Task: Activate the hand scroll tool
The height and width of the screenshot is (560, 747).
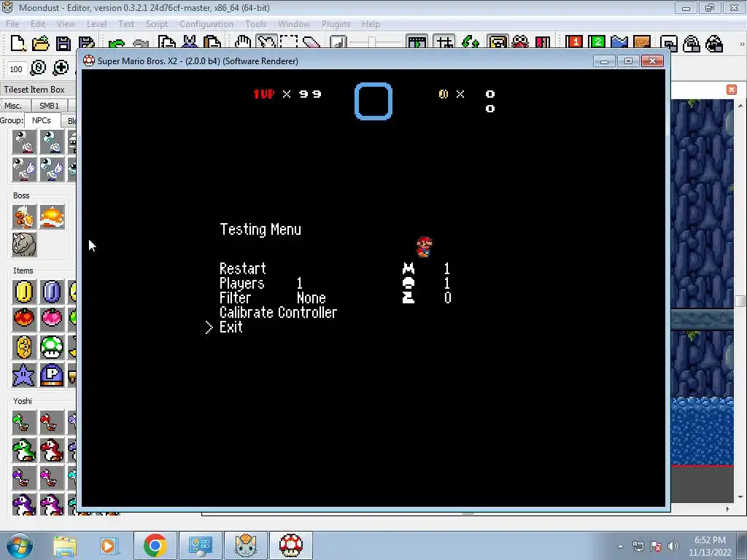Action: (x=243, y=43)
